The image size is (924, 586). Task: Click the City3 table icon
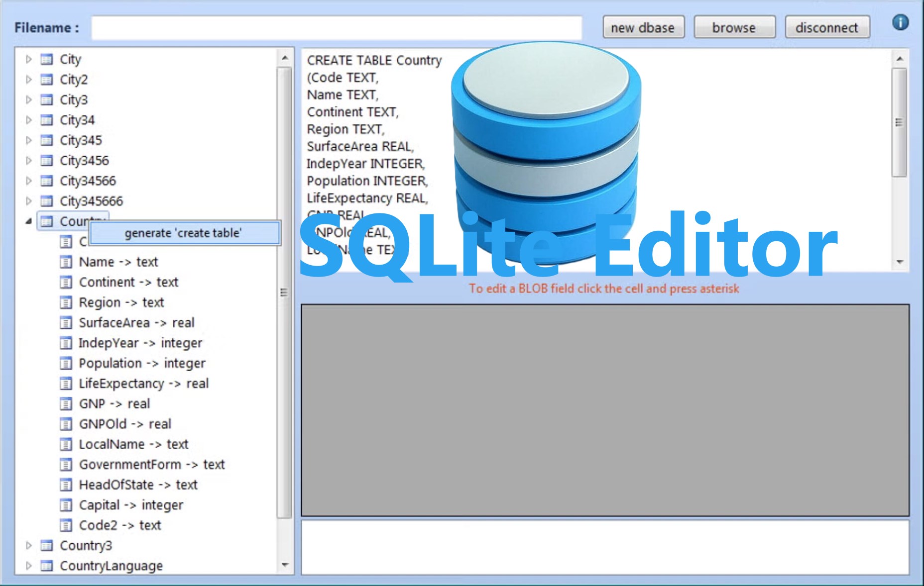[46, 100]
